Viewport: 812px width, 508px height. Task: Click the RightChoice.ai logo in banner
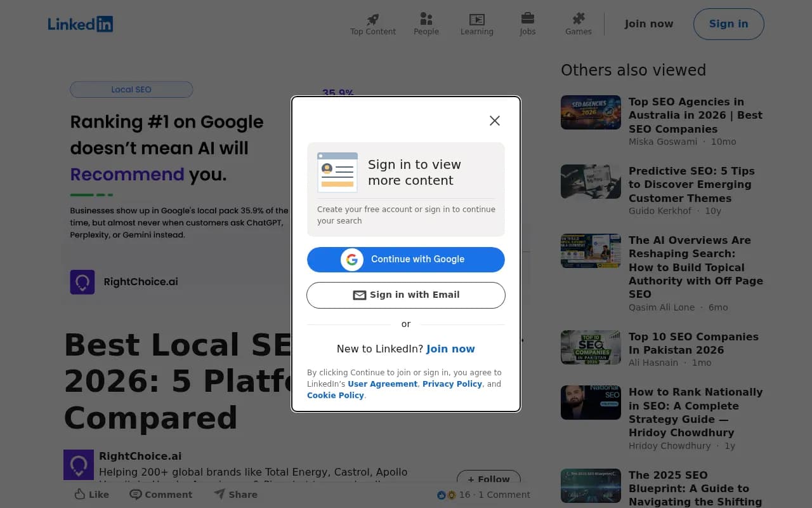click(x=82, y=282)
